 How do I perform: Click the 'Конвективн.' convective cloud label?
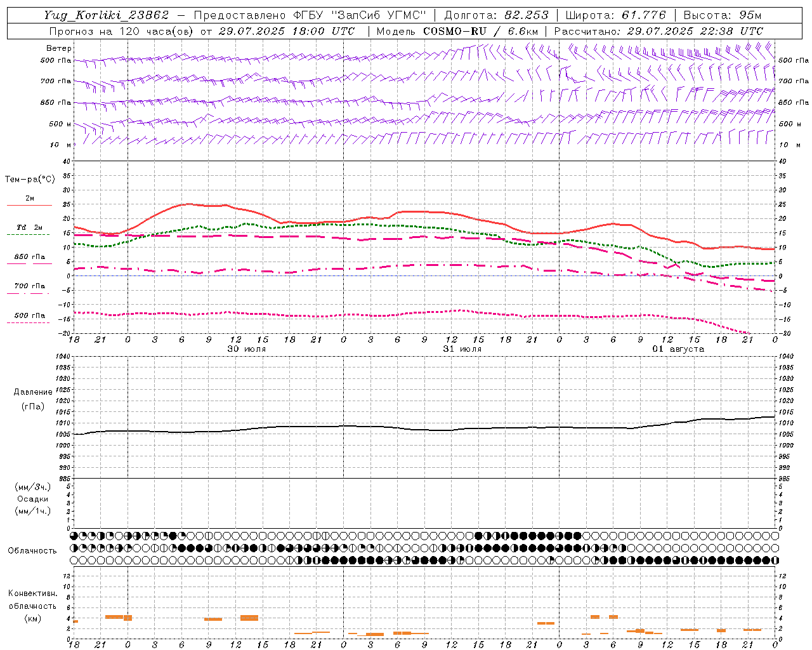coord(32,594)
